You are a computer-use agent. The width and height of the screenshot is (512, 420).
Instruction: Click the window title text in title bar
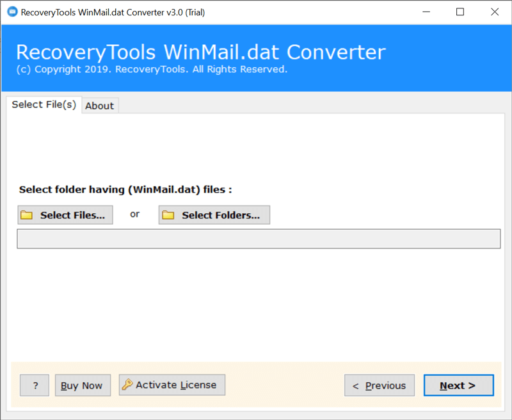tap(113, 12)
